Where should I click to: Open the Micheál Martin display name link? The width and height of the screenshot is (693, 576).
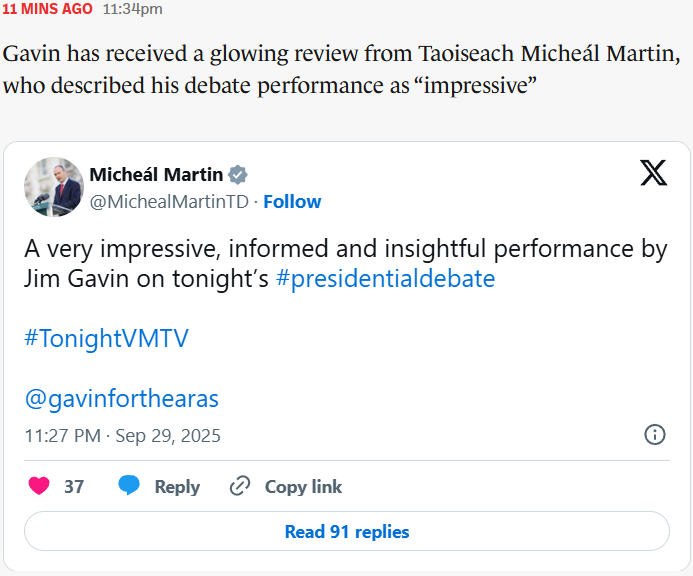click(x=156, y=175)
